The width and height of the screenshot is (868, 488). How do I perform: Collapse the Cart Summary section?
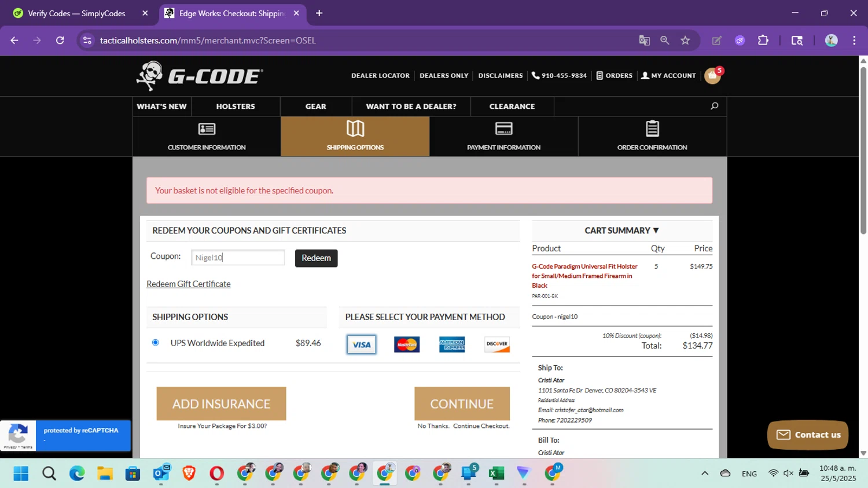pos(622,230)
